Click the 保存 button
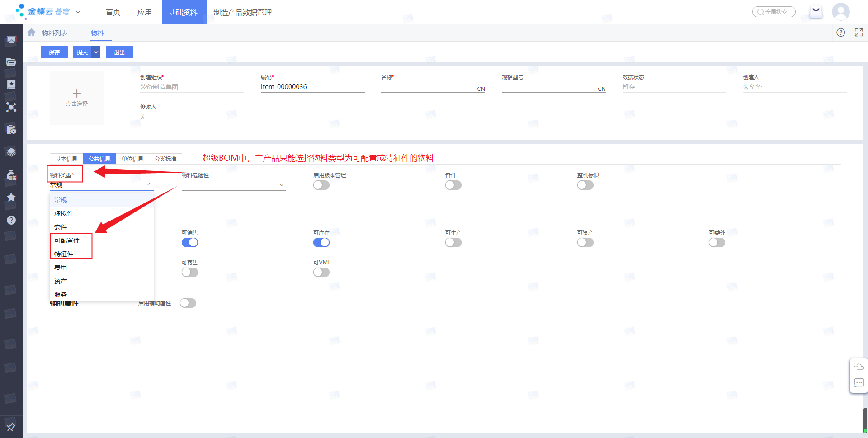The width and height of the screenshot is (868, 438). pyautogui.click(x=54, y=52)
